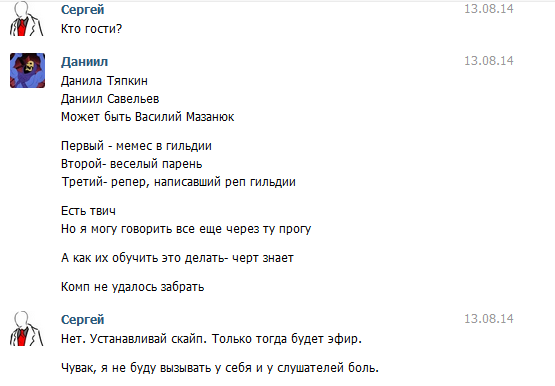Screen dimensions: 555x386
Task: Select the "Может быть Василий Мазанюк" line
Action: coord(148,117)
